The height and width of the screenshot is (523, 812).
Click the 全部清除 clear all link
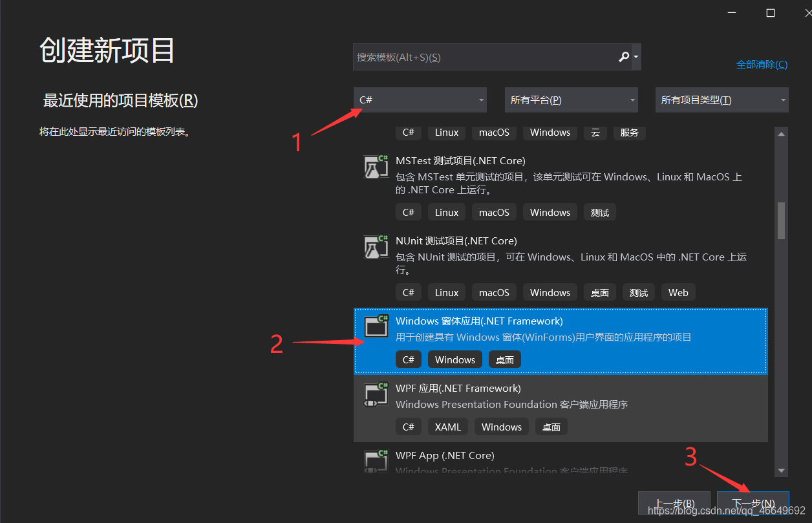[762, 64]
